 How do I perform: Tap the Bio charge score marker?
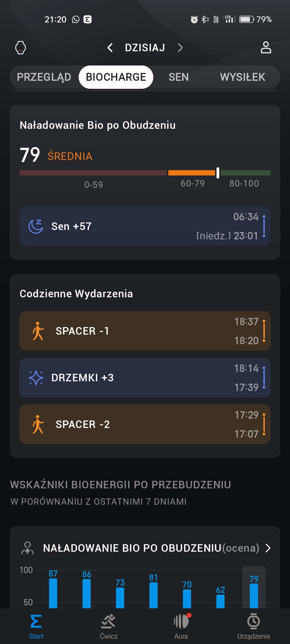[218, 173]
